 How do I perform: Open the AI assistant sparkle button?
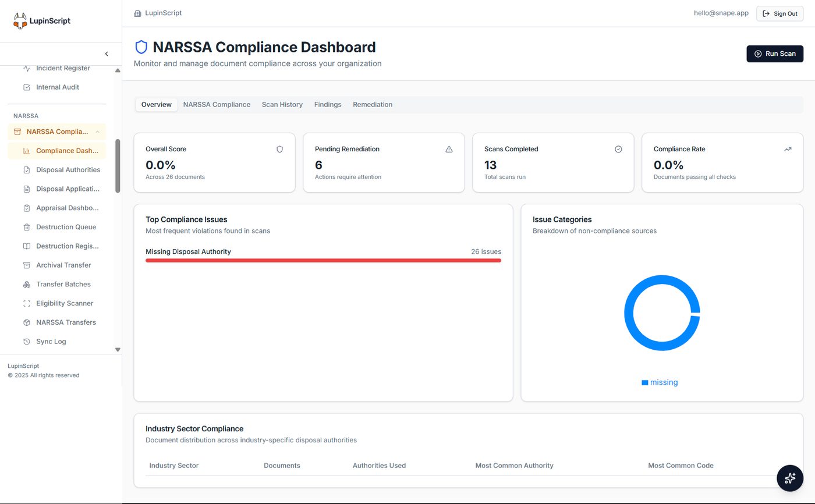click(790, 478)
